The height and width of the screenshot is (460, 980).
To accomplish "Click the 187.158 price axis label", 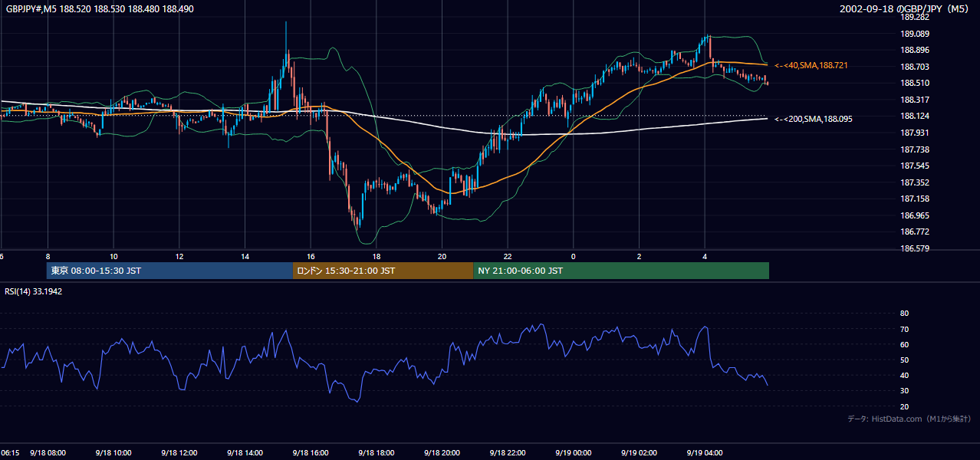I will point(914,199).
